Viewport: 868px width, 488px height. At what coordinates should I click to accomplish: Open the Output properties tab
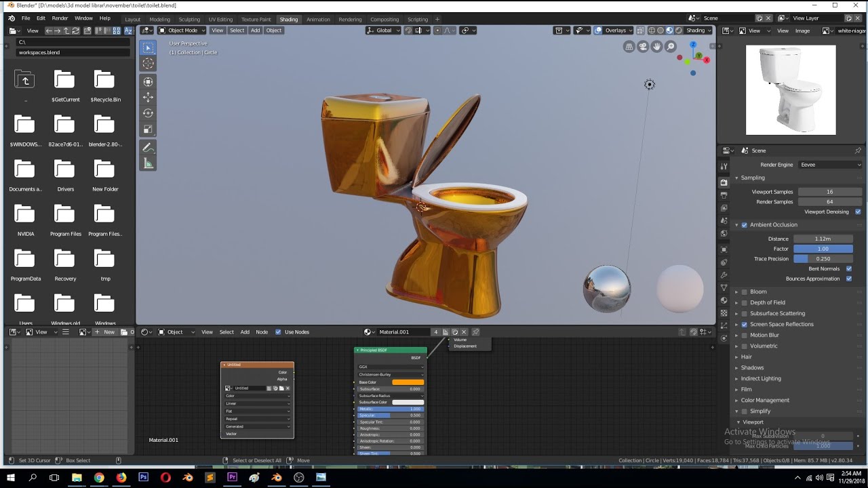(x=724, y=195)
